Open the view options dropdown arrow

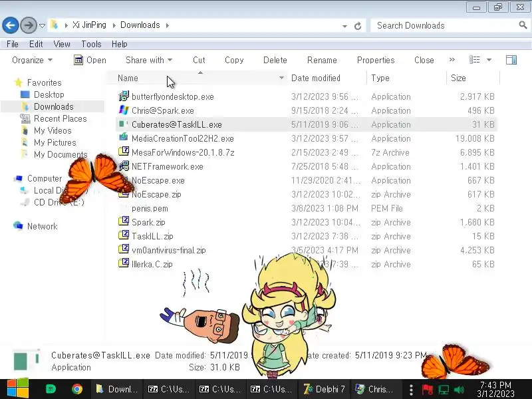tap(489, 60)
